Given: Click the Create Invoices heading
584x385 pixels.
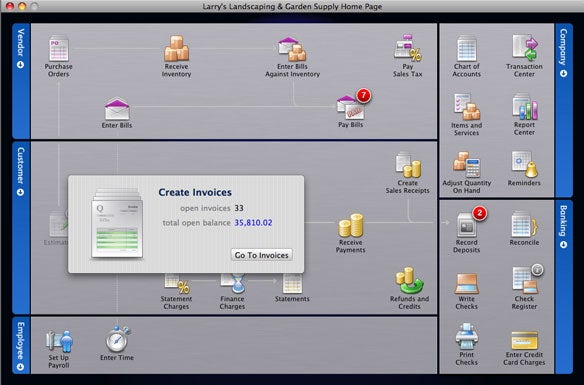Looking at the screenshot, I should tap(195, 192).
